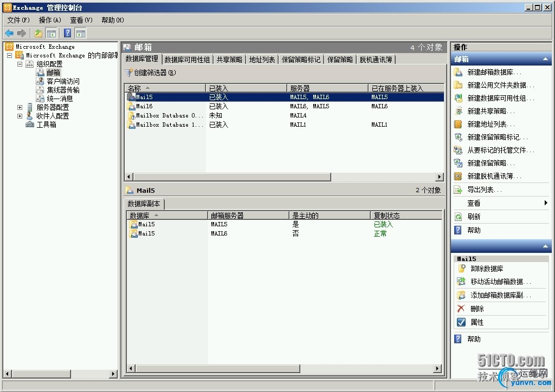
Task: Click the 刷新 refresh icon
Action: coord(459,217)
